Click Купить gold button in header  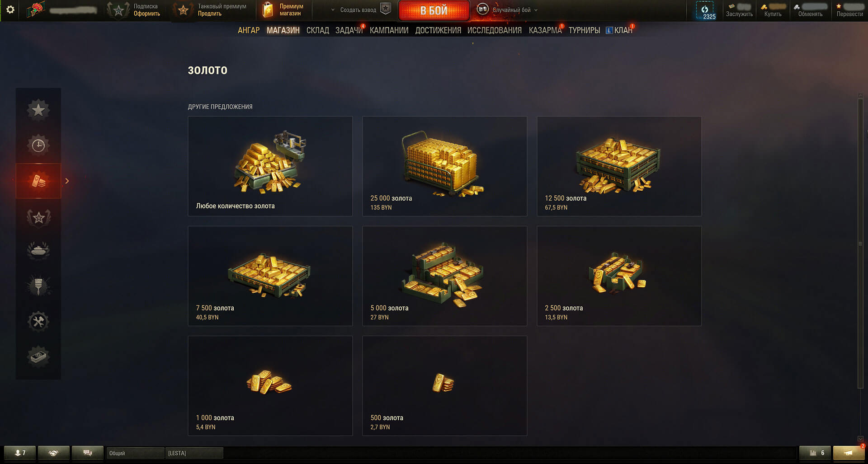pyautogui.click(x=773, y=10)
